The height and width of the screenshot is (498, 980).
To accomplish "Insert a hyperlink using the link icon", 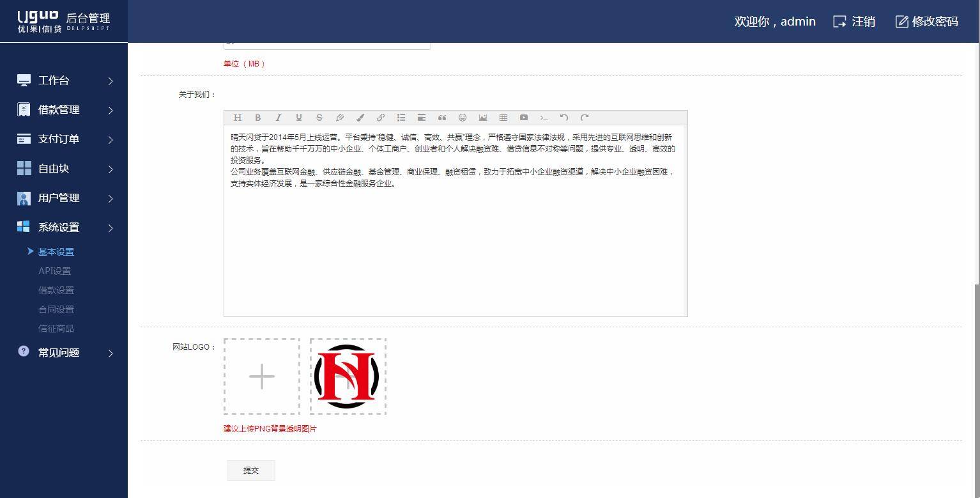I will click(380, 118).
